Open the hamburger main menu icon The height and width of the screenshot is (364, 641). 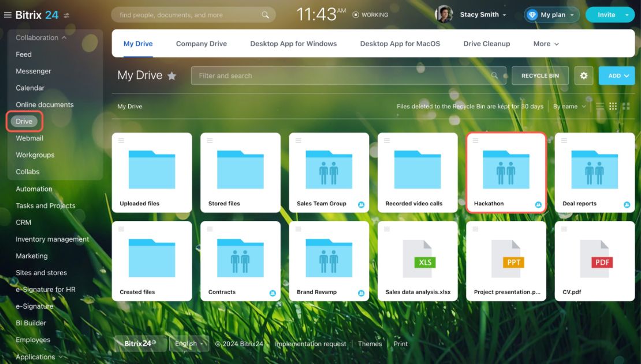pyautogui.click(x=8, y=15)
